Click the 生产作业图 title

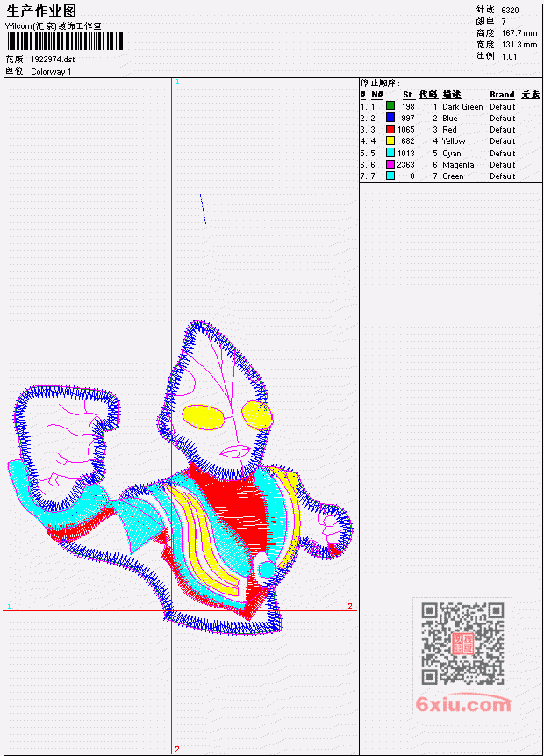(41, 11)
